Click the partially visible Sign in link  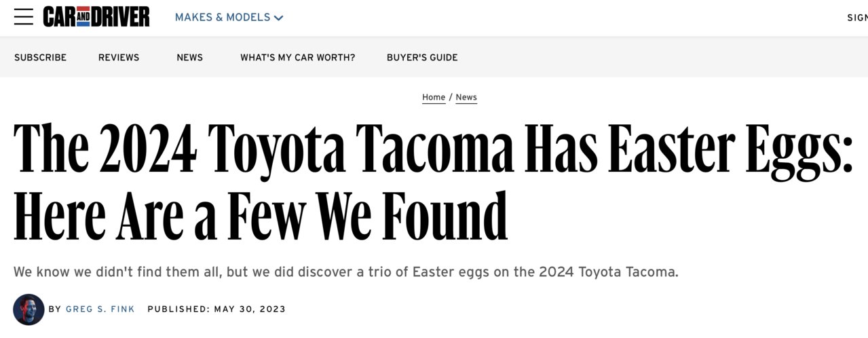tap(857, 18)
